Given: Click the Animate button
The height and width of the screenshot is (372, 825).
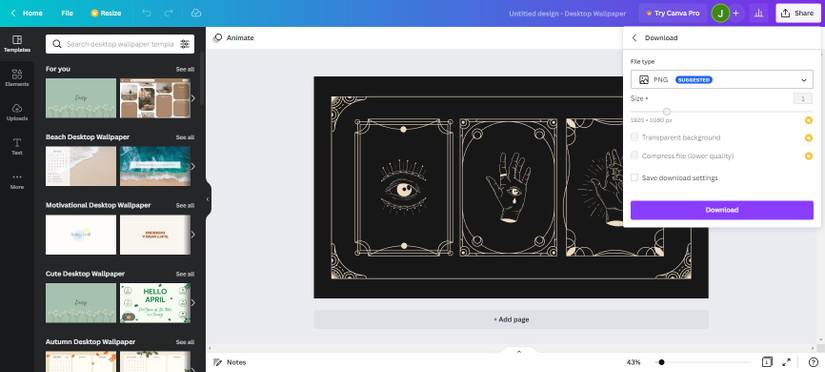Looking at the screenshot, I should coord(234,38).
